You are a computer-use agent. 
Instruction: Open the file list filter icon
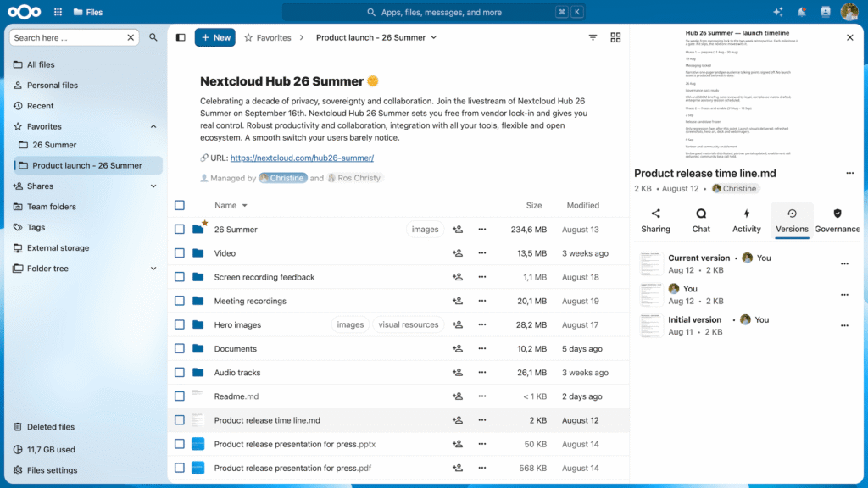(x=593, y=37)
